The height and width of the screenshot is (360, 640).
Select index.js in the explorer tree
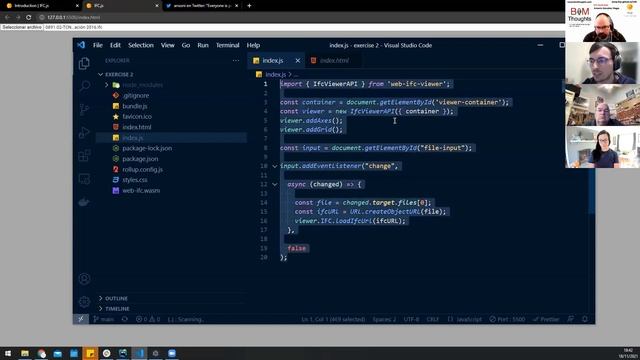click(133, 138)
